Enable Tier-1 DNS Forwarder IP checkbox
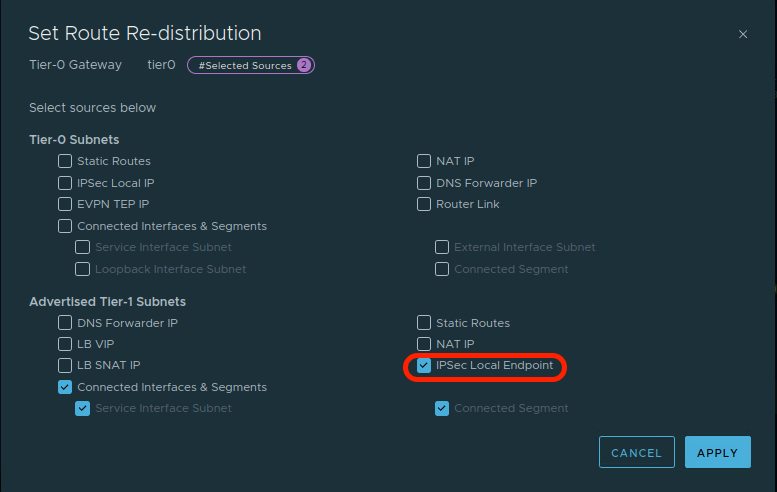 coord(65,323)
